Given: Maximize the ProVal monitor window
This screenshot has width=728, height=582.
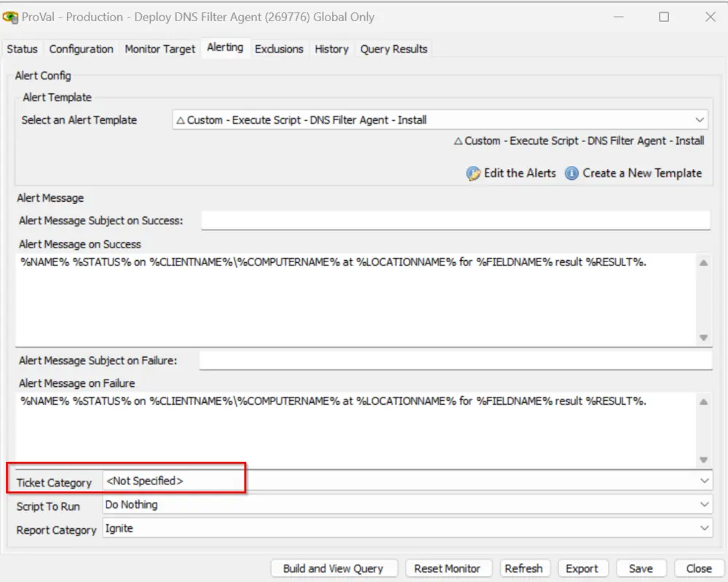Looking at the screenshot, I should point(664,17).
